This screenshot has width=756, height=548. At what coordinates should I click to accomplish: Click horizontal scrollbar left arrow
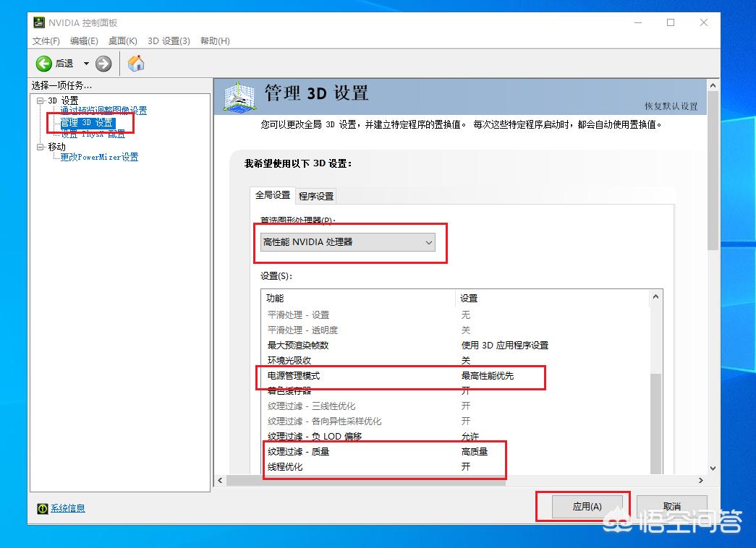(221, 480)
